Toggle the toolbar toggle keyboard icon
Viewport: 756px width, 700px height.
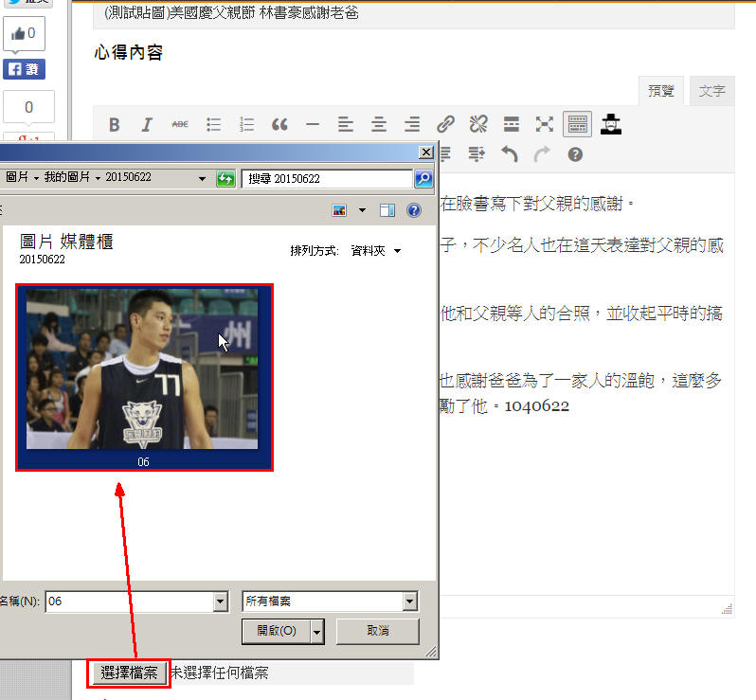pos(577,124)
